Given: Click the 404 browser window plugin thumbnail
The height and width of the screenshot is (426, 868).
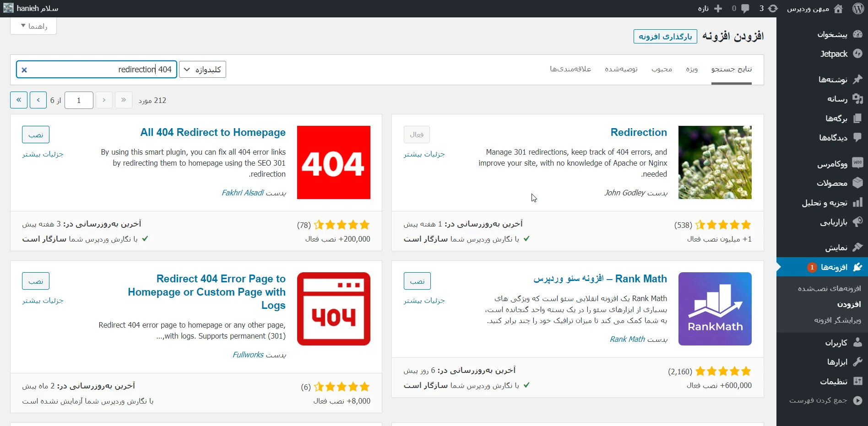Looking at the screenshot, I should 334,309.
